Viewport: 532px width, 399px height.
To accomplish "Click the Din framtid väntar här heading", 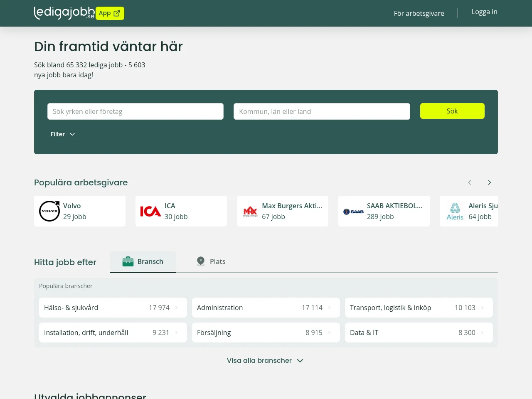I will 108,47.
